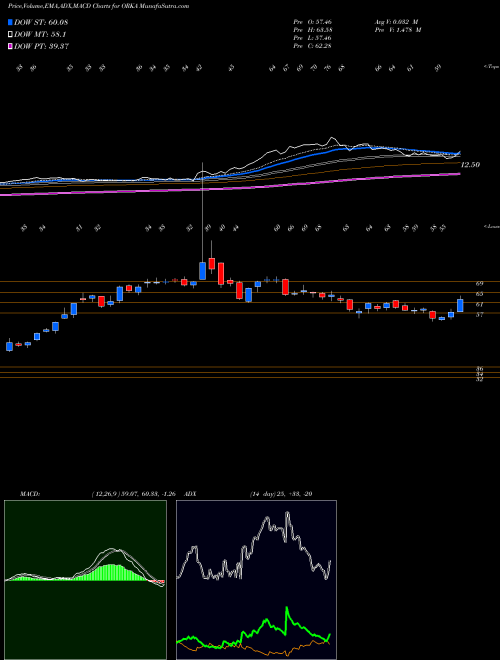
Task: Select the 'DOW PT: 39.37' label
Action: [41, 46]
